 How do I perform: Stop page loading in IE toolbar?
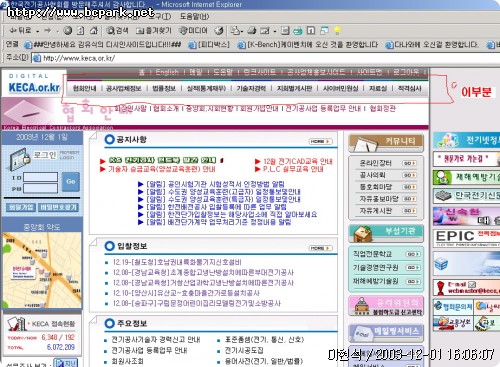pos(68,31)
